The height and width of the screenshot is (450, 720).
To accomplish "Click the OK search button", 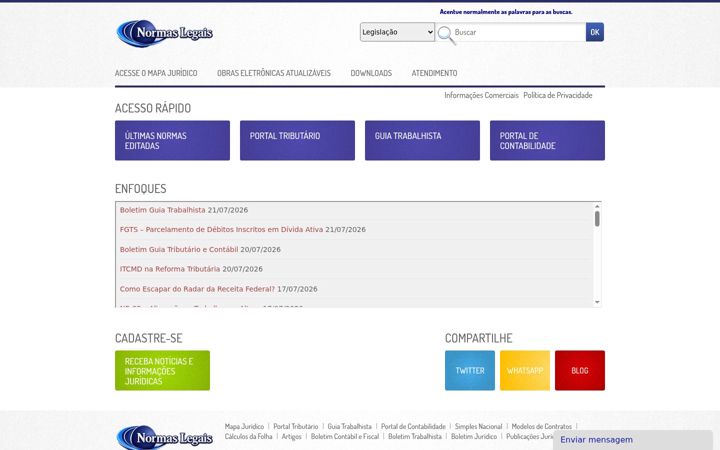I will [595, 32].
